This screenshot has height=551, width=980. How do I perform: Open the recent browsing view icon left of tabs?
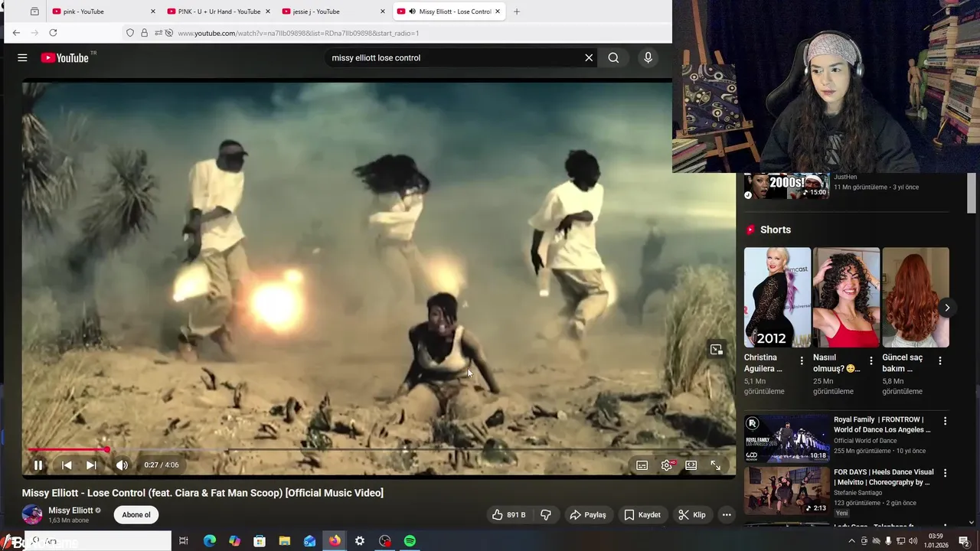(34, 11)
